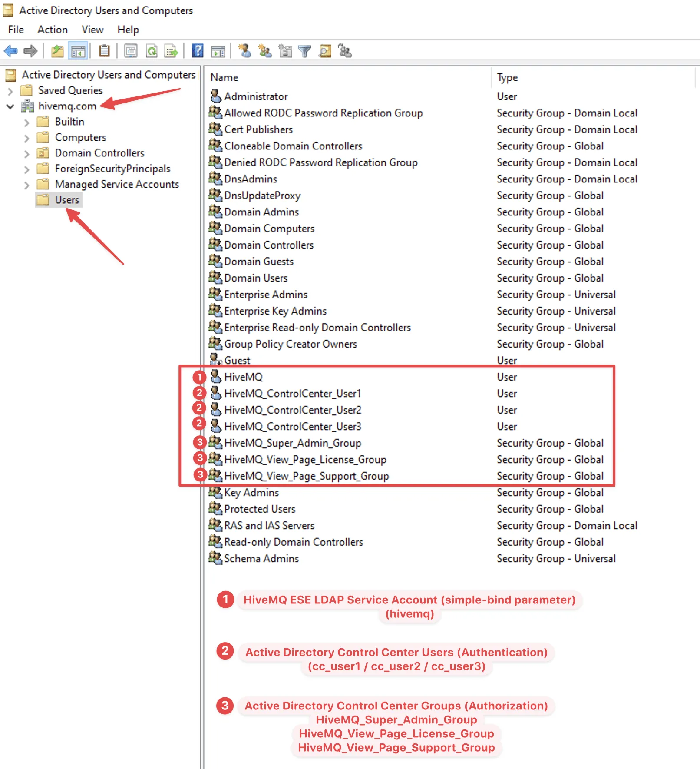
Task: Toggle the Show/Hide Console Tree icon
Action: (x=78, y=51)
